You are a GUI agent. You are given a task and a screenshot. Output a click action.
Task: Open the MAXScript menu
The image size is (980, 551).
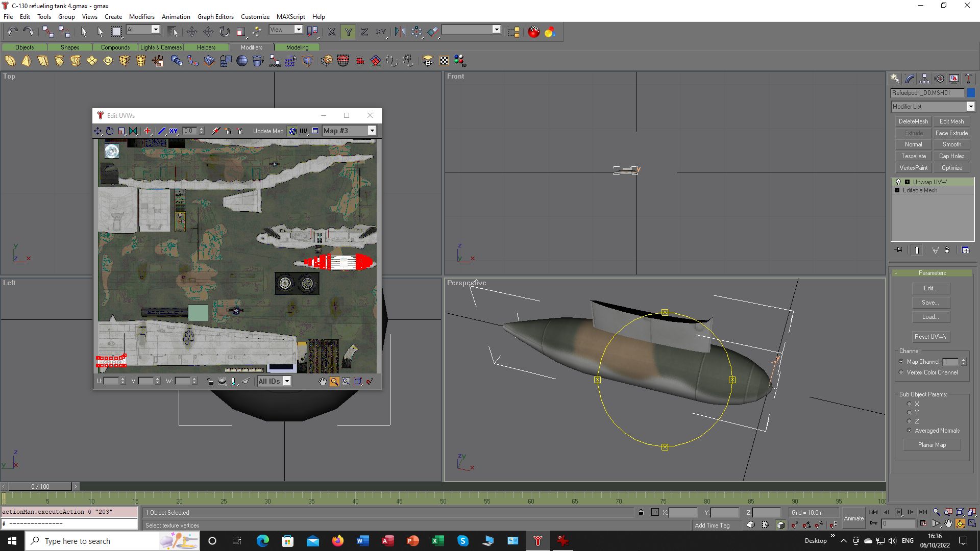[x=290, y=16]
